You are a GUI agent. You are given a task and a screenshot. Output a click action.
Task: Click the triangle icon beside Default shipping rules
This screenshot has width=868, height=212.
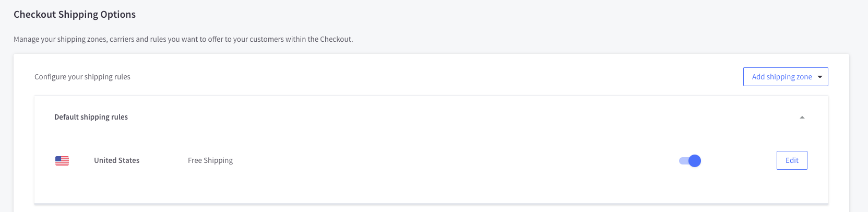click(x=802, y=117)
